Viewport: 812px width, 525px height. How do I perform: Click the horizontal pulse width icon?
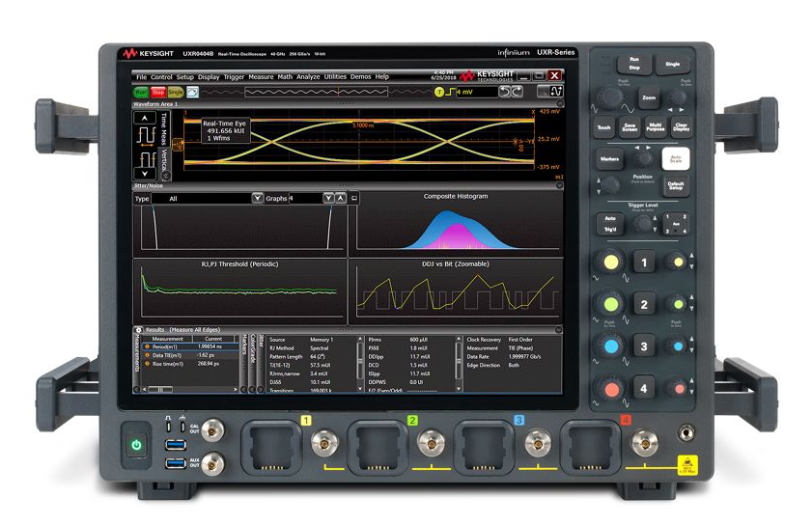146,136
